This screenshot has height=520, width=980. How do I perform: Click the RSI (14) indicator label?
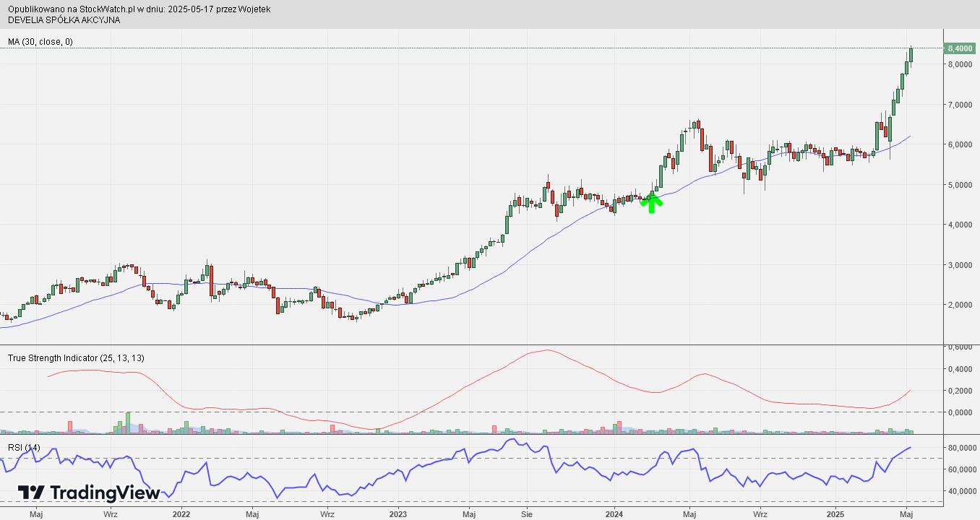(25, 448)
